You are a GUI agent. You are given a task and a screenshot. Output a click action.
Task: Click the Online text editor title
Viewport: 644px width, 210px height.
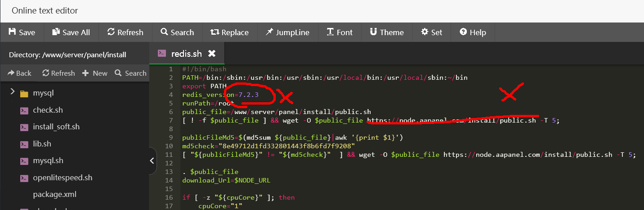coord(45,11)
